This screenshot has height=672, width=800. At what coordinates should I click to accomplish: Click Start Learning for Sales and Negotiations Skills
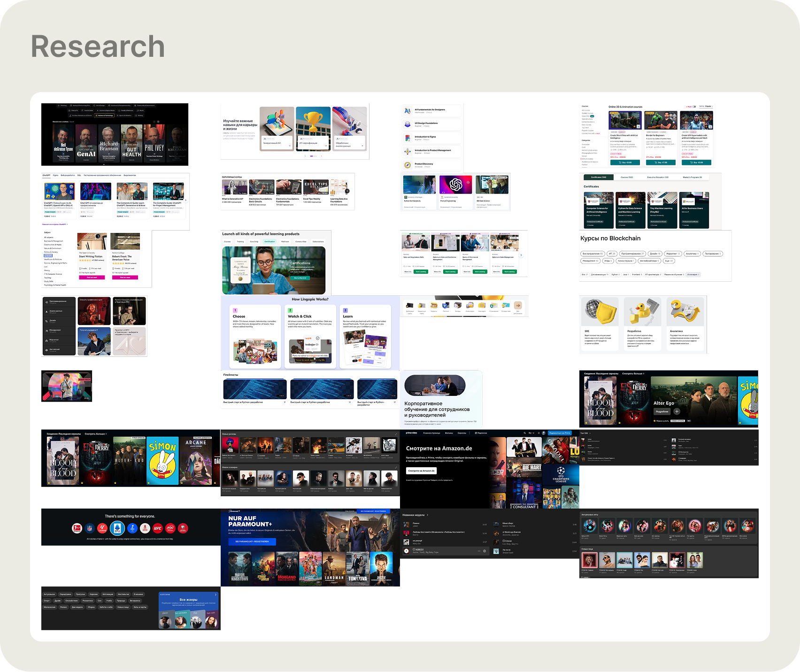[x=421, y=271]
